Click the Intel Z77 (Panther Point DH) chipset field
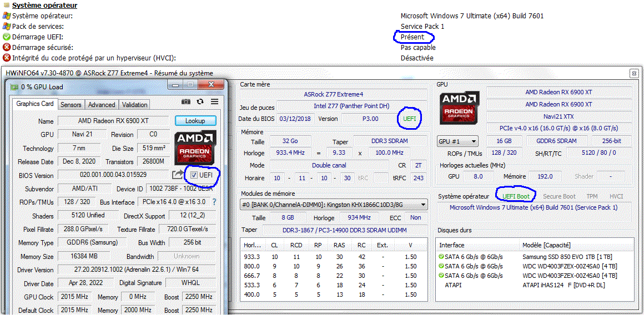The height and width of the screenshot is (315, 644). [351, 106]
